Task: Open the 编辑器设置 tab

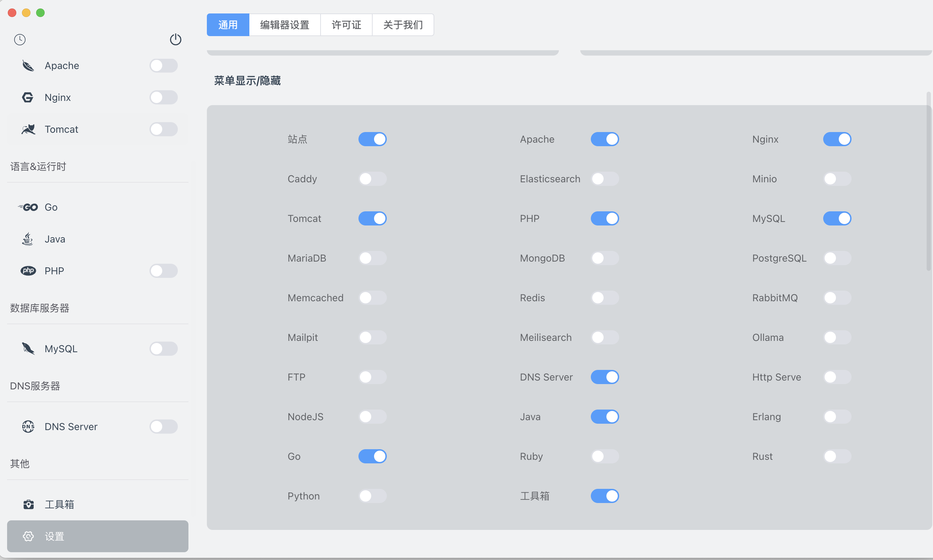Action: (x=285, y=25)
